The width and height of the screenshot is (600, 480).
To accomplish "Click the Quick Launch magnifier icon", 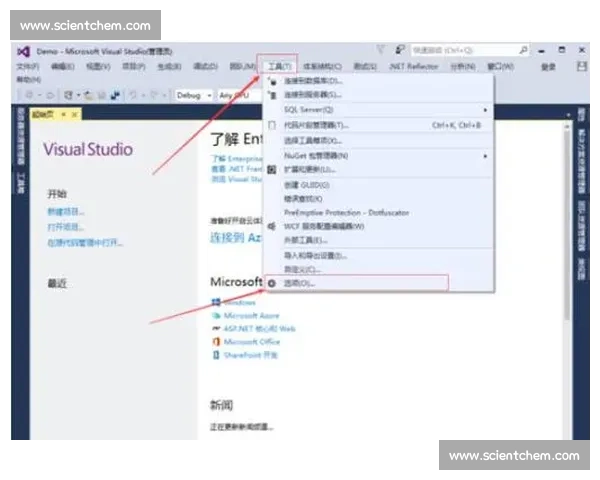I will tap(523, 50).
